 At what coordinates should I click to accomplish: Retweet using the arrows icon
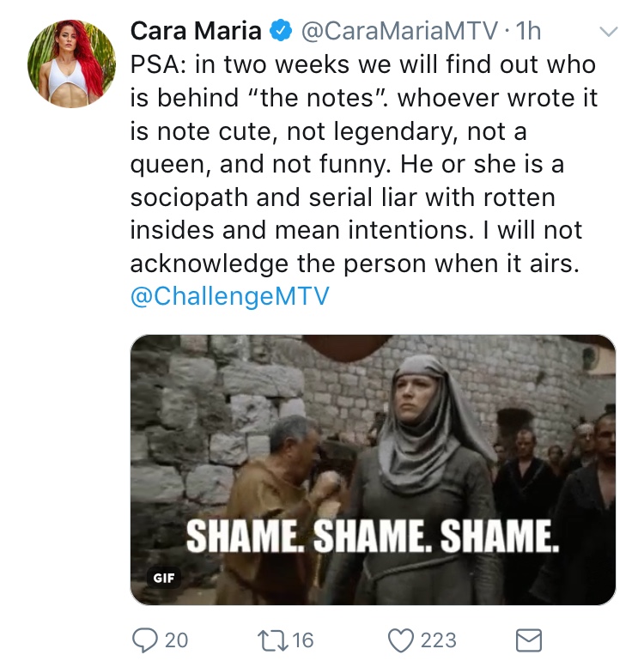[x=272, y=640]
